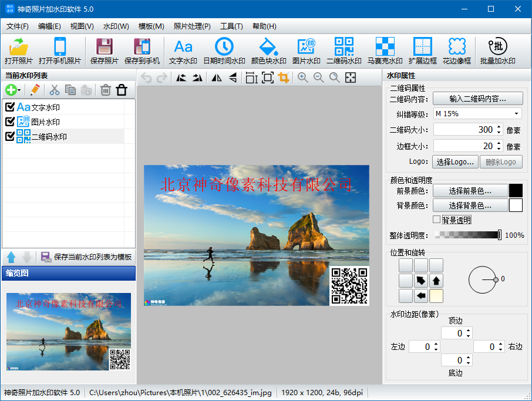Viewport: 532px width, 401px height.
Task: Rotate the image left
Action: 181,77
